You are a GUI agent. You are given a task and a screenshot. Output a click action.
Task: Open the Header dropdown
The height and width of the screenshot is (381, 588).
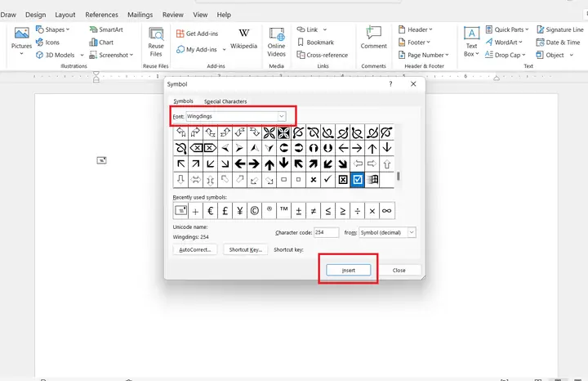[x=415, y=29]
